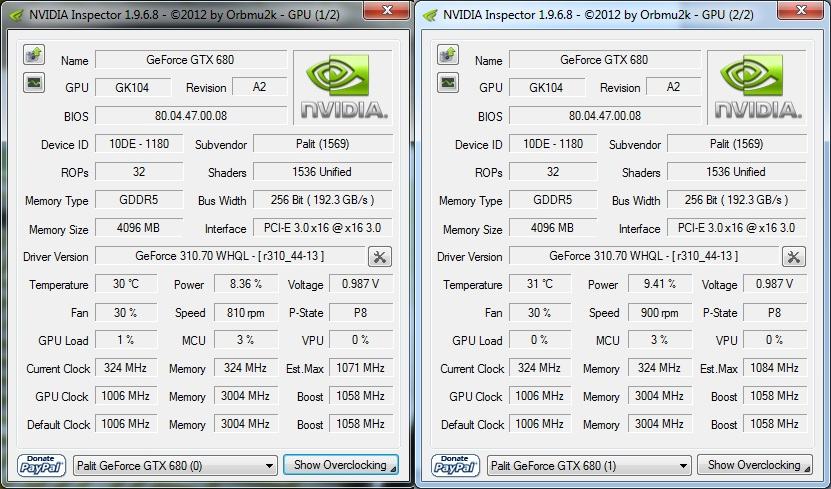The width and height of the screenshot is (831, 489).
Task: Close the GPU (1/2) Inspector window
Action: [387, 10]
